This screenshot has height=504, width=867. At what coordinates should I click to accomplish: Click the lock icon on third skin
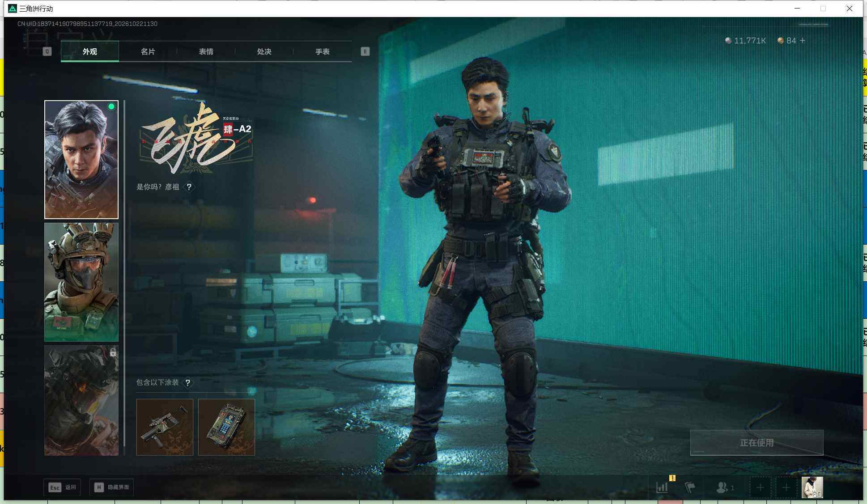(x=113, y=353)
